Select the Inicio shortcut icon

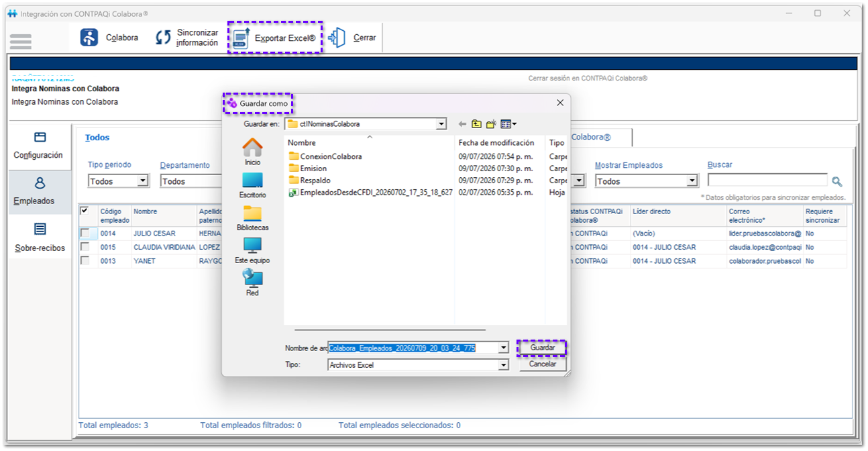pyautogui.click(x=252, y=147)
